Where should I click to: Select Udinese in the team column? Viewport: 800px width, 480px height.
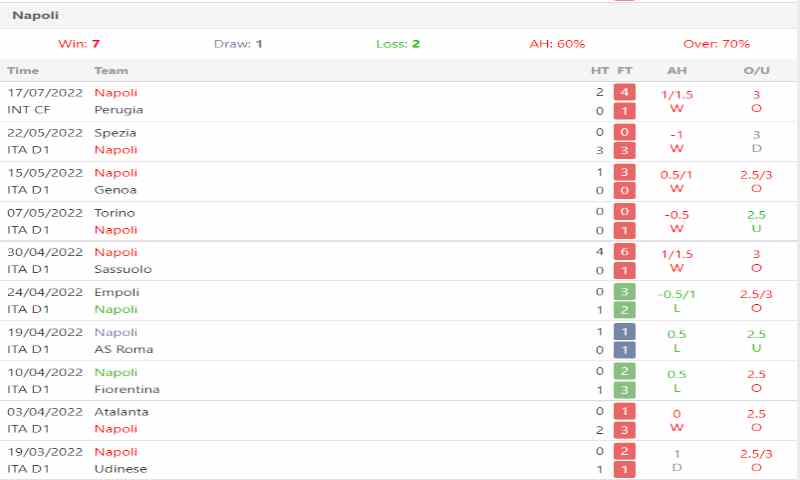coord(120,469)
